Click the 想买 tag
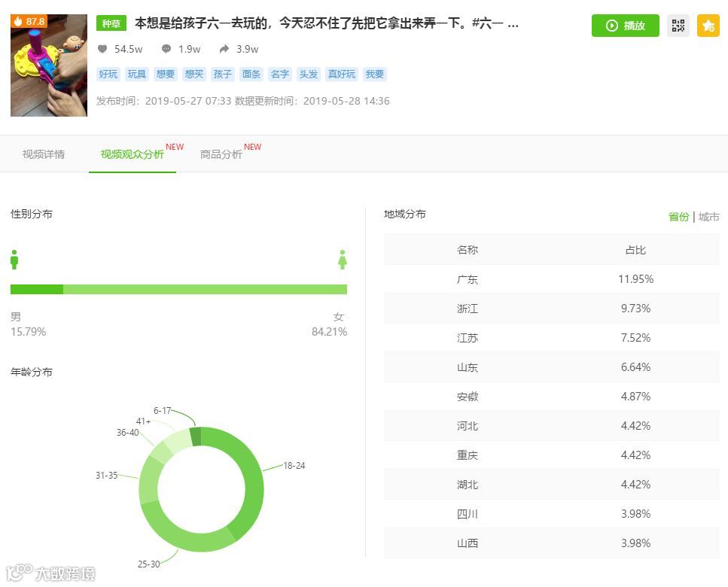The height and width of the screenshot is (587, 728). [194, 75]
